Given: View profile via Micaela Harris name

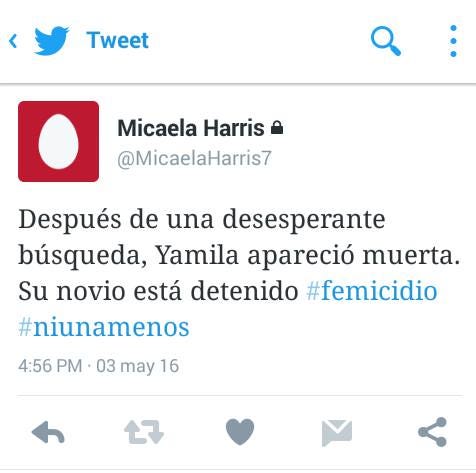Looking at the screenshot, I should [191, 128].
